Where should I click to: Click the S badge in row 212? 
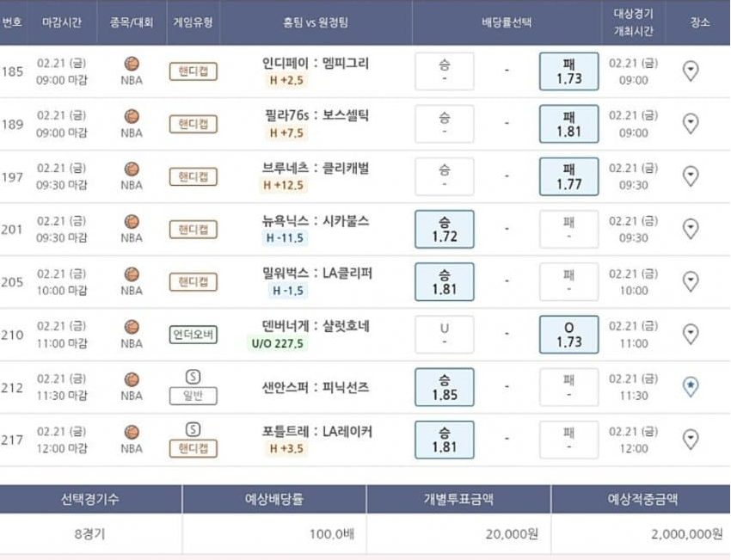click(x=193, y=377)
